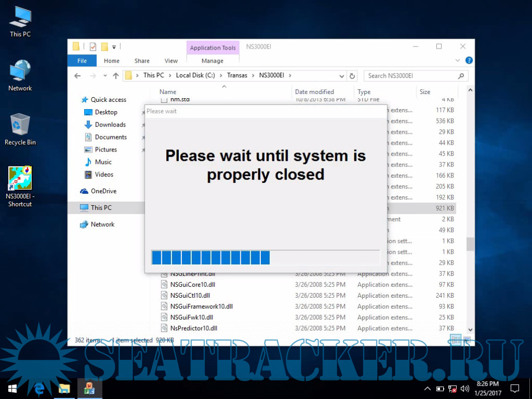Show hidden system tray icons
This screenshot has height=399, width=532.
[427, 389]
